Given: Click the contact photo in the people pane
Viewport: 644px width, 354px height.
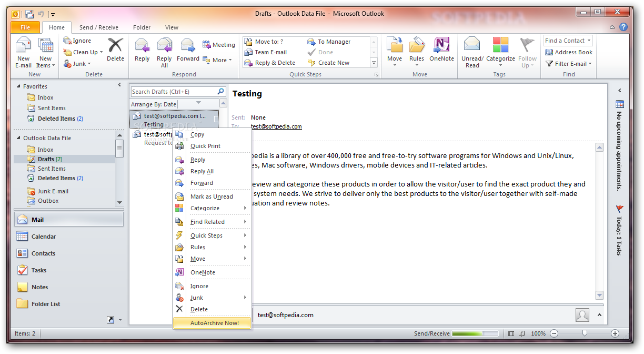Looking at the screenshot, I should (x=582, y=315).
